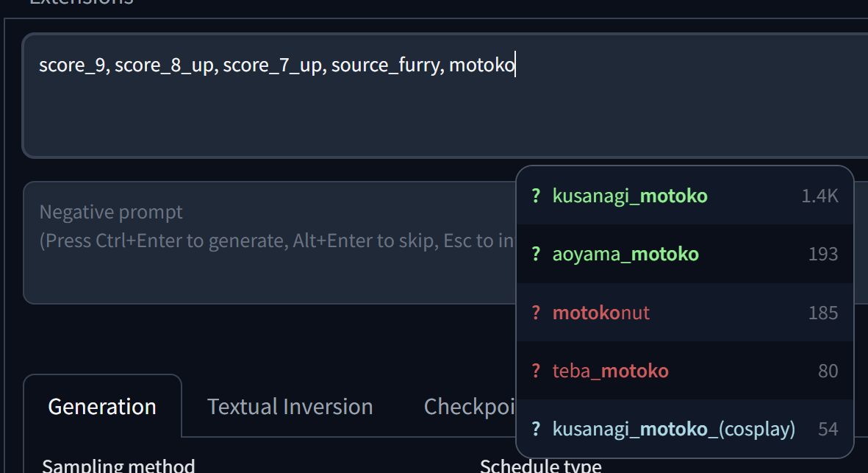Screen dimensions: 868x473
Task: Click question mark icon beside aoyama_motoko
Action: click(x=536, y=255)
